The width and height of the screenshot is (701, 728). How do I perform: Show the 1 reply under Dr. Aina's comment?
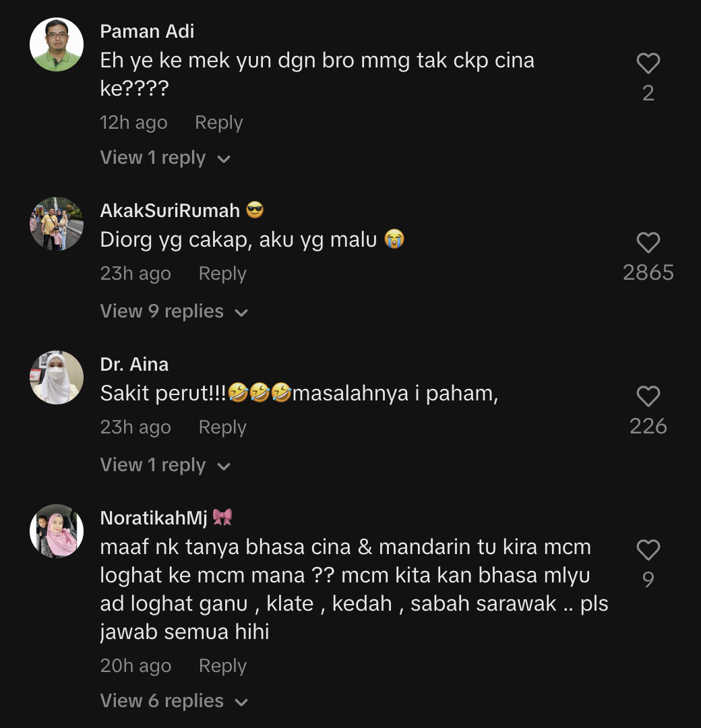tap(165, 465)
